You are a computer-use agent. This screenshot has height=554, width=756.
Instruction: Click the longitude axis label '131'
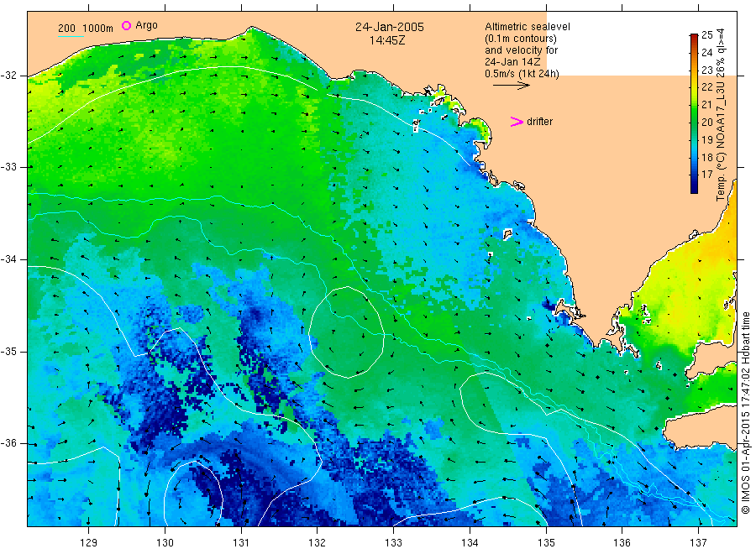click(241, 542)
